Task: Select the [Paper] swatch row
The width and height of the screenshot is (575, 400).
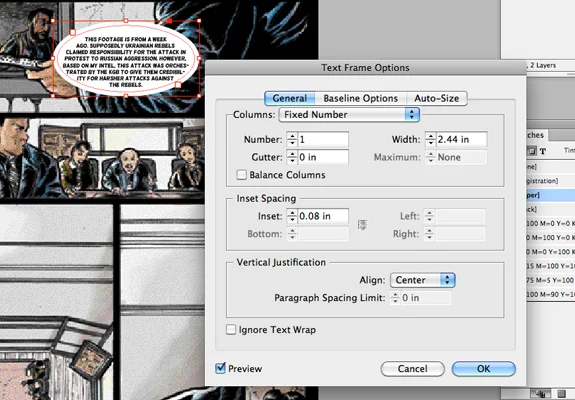Action: click(x=551, y=195)
